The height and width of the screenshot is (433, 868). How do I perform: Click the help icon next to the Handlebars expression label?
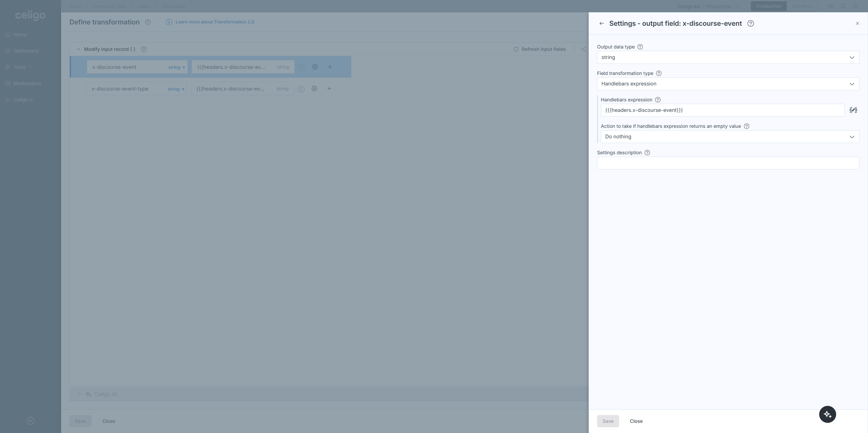[658, 100]
